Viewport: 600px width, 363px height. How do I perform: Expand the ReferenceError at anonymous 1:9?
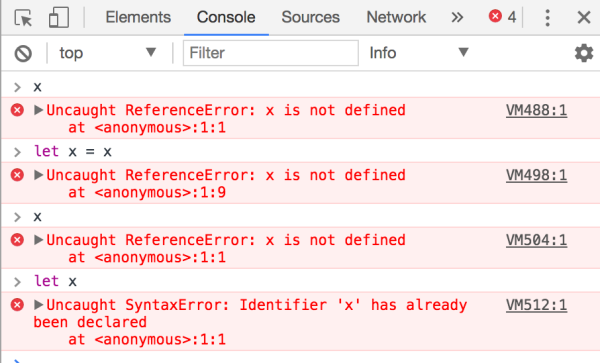pos(38,175)
